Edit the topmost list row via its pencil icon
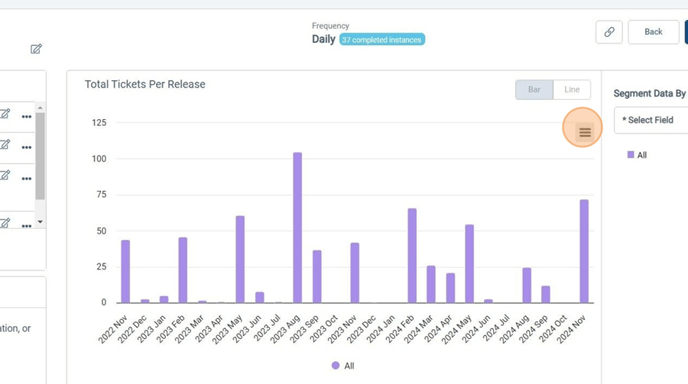 5,114
